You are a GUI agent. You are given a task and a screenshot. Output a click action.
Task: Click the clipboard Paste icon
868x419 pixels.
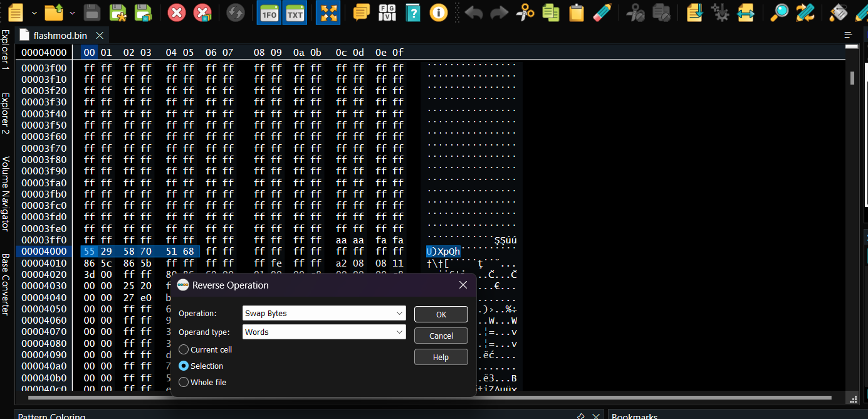click(577, 13)
